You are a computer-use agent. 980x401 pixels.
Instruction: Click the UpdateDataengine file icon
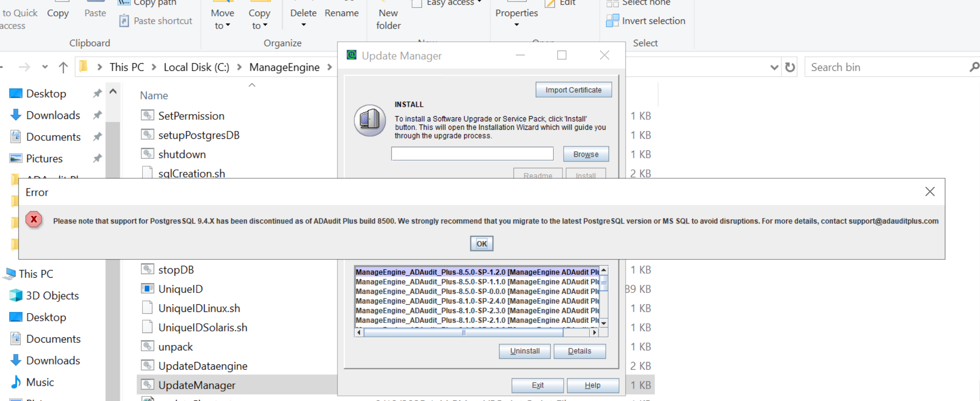point(147,366)
